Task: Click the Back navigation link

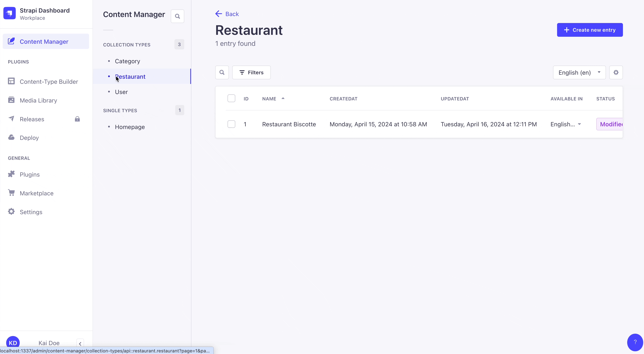Action: [227, 14]
